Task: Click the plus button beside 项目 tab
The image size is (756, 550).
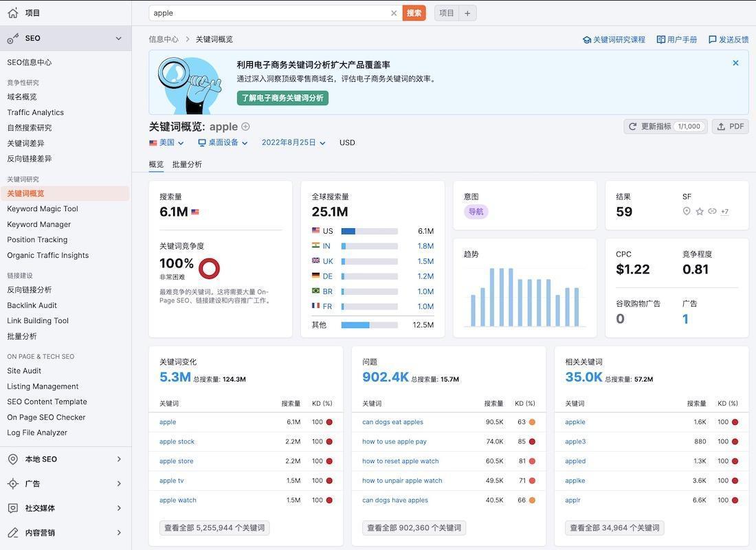Action: coord(467,13)
